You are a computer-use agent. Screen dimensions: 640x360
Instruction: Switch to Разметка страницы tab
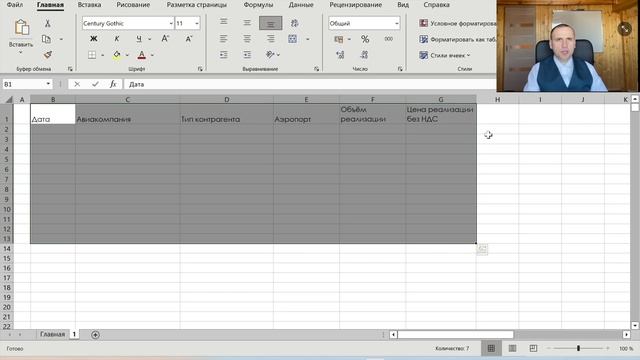197,5
